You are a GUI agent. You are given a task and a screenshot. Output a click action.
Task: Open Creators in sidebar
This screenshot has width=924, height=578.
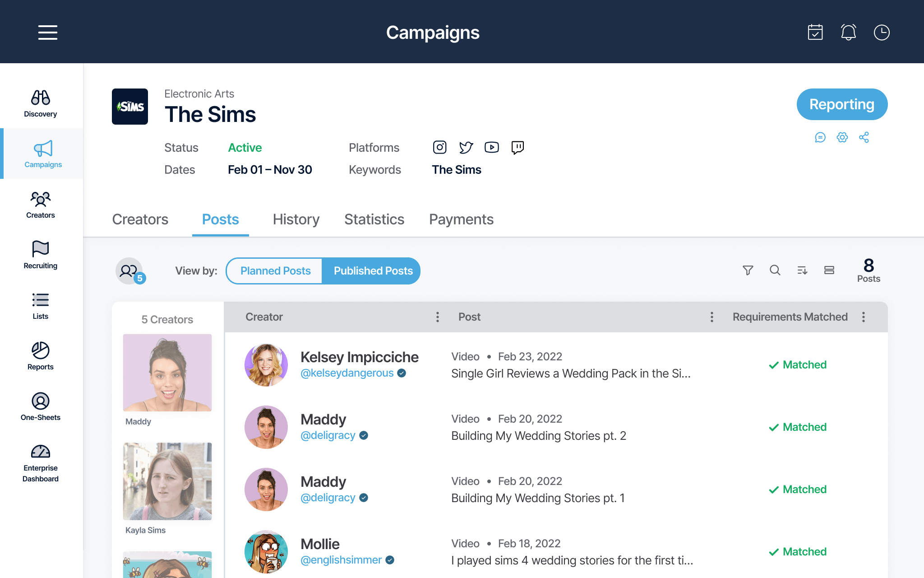point(41,205)
